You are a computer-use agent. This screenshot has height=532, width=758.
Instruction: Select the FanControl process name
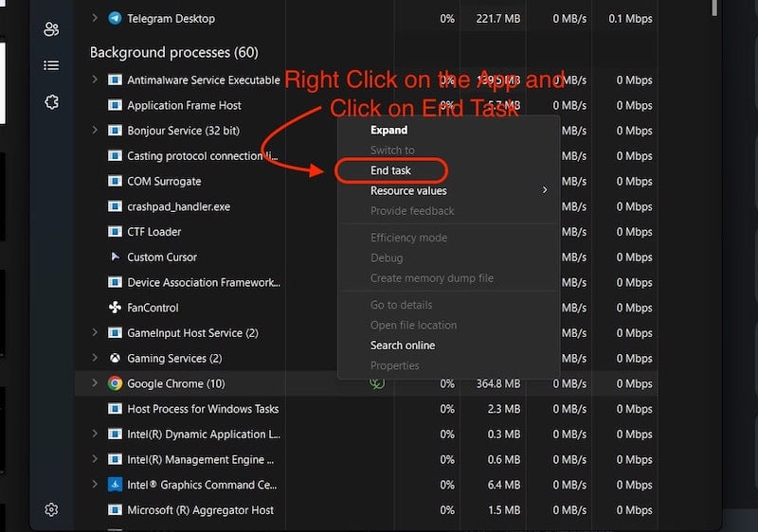[153, 308]
